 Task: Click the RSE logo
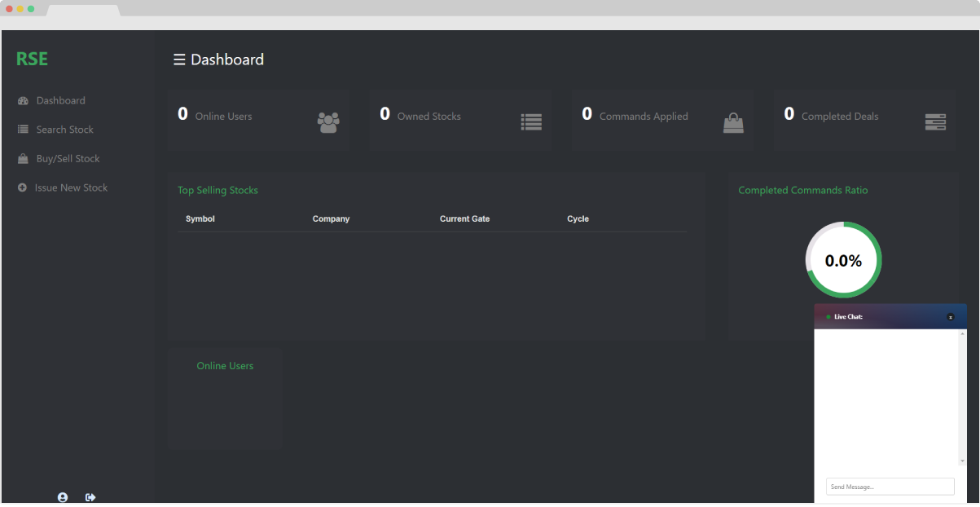click(x=32, y=59)
